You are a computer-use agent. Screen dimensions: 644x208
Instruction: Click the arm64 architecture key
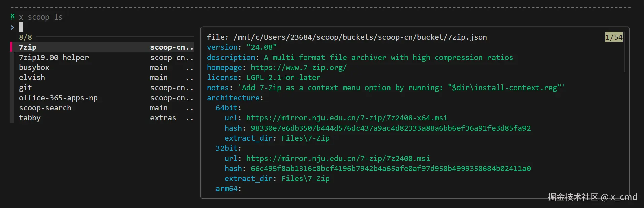[227, 188]
